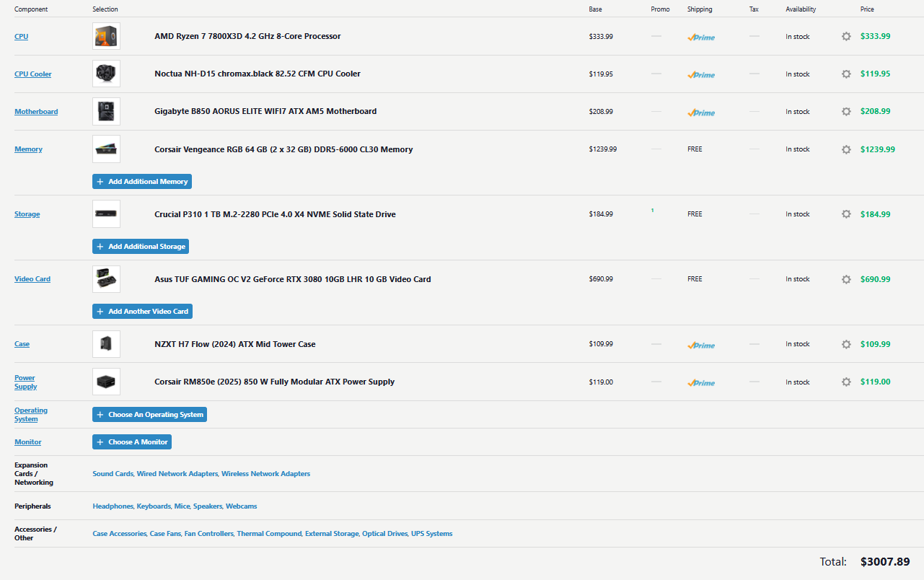The image size is (924, 580).
Task: Open the Motherboard component link
Action: click(36, 112)
